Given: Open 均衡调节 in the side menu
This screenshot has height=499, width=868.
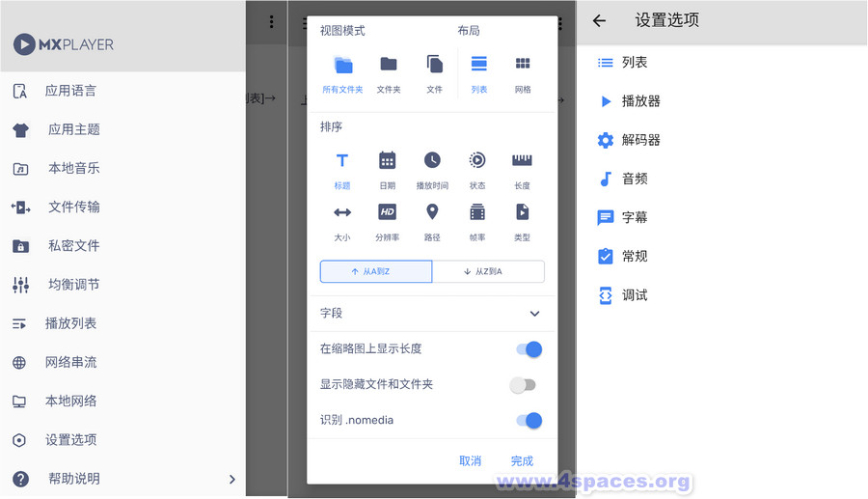Looking at the screenshot, I should click(73, 285).
